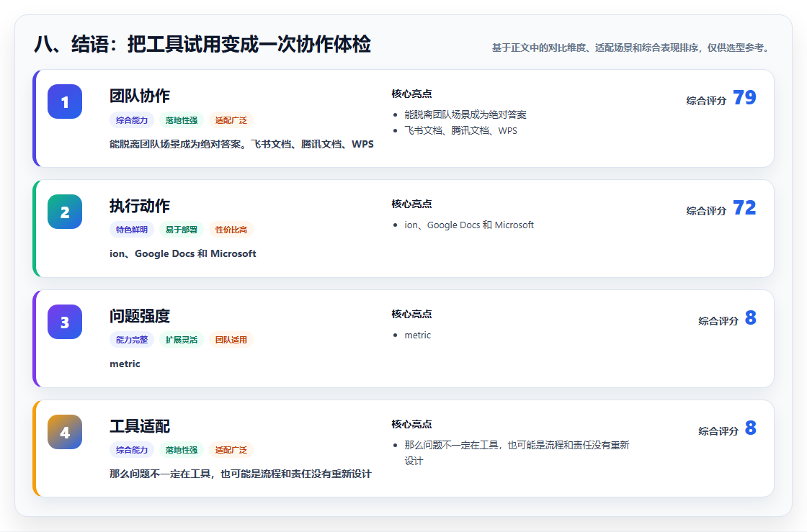807x532 pixels.
Task: Click the 特色鲜明 tag
Action: (132, 229)
